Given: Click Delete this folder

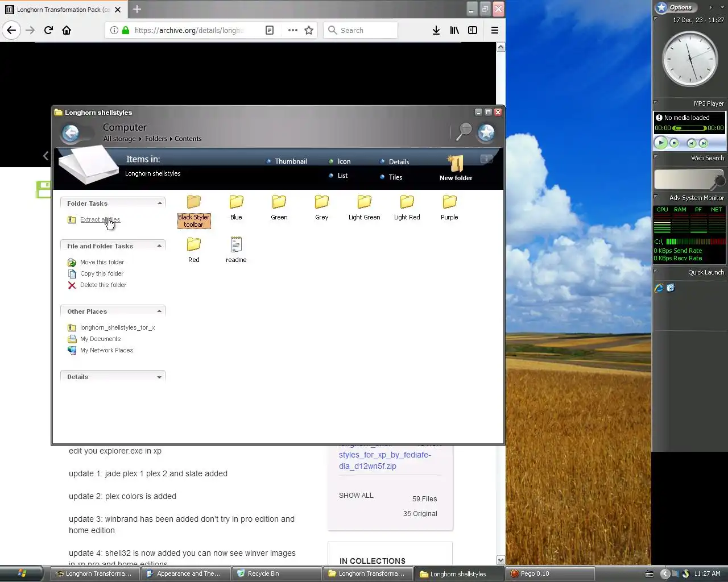Looking at the screenshot, I should click(x=103, y=285).
